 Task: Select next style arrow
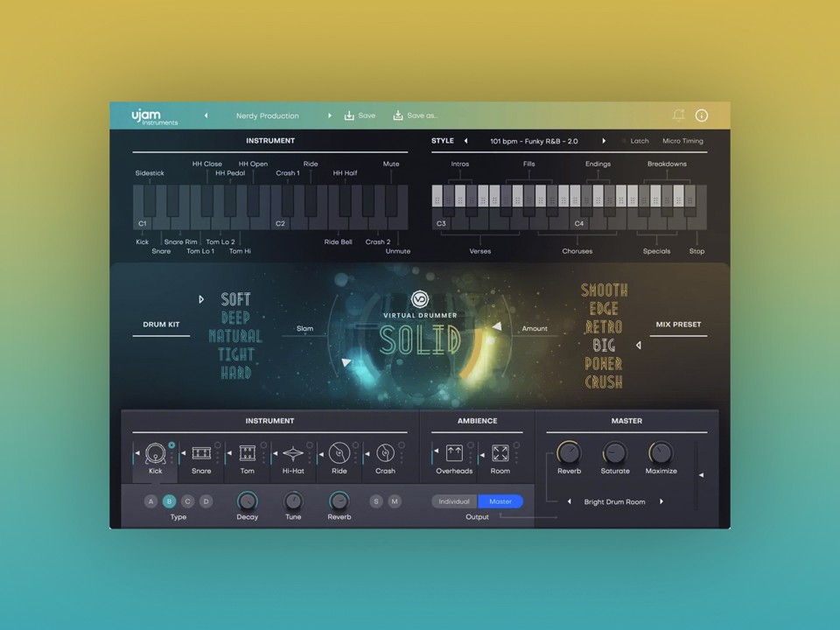click(x=604, y=141)
